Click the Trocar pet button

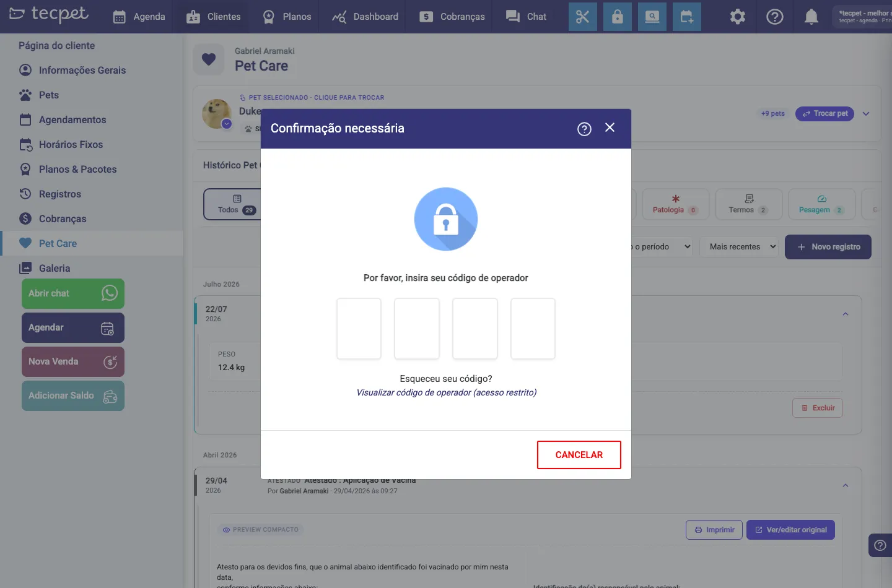pos(824,114)
